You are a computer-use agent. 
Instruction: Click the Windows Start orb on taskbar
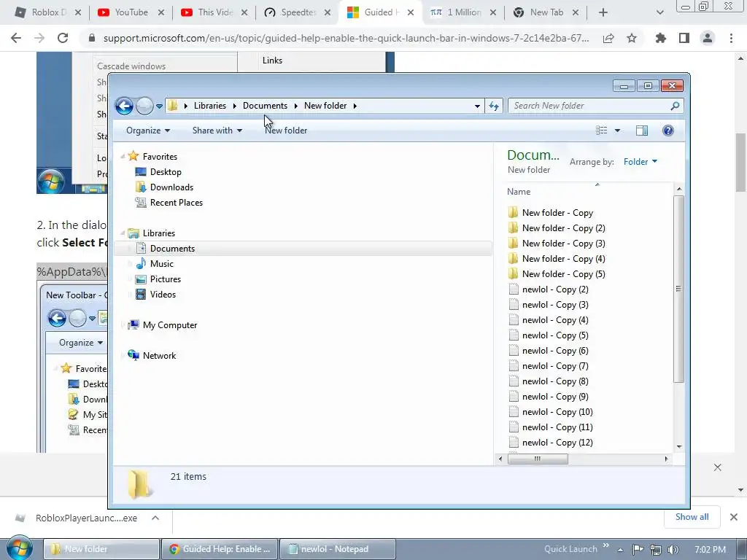click(19, 548)
